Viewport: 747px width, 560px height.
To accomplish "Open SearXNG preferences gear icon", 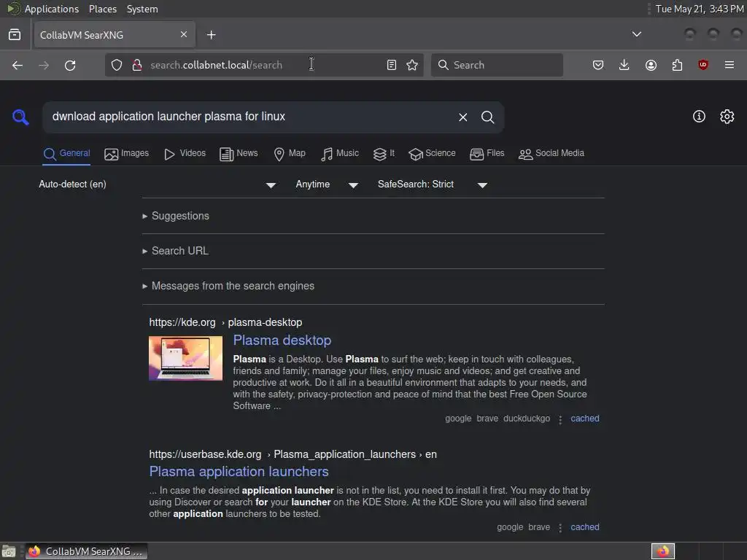I will coord(727,116).
